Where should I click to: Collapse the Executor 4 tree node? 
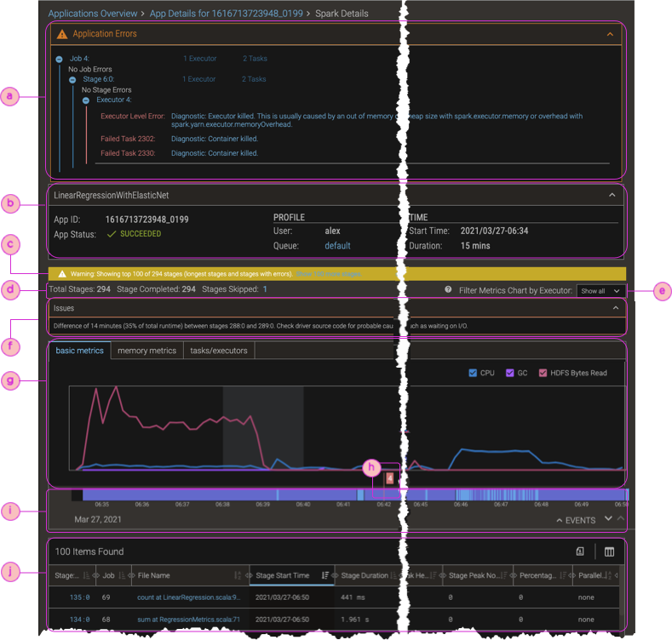[x=86, y=100]
